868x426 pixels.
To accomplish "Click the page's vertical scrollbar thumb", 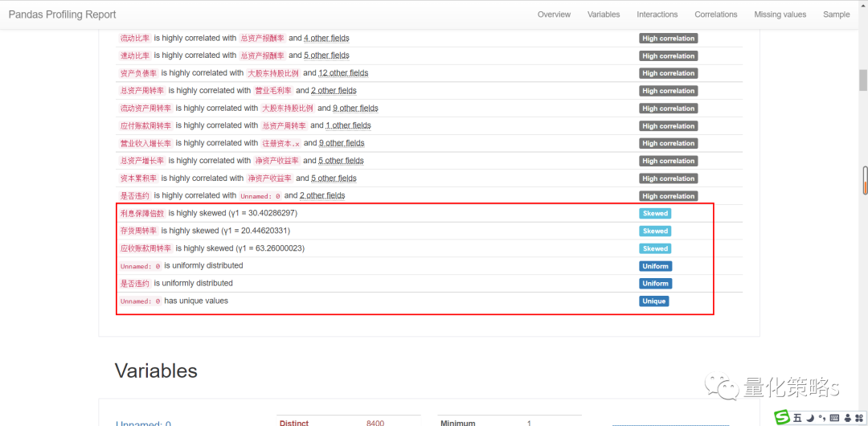I will (x=863, y=80).
